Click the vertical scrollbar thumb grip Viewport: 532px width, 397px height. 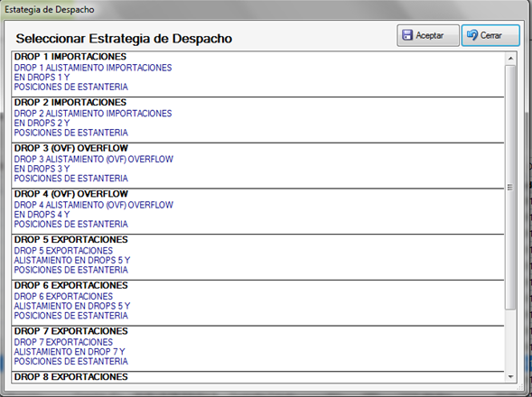(x=510, y=187)
